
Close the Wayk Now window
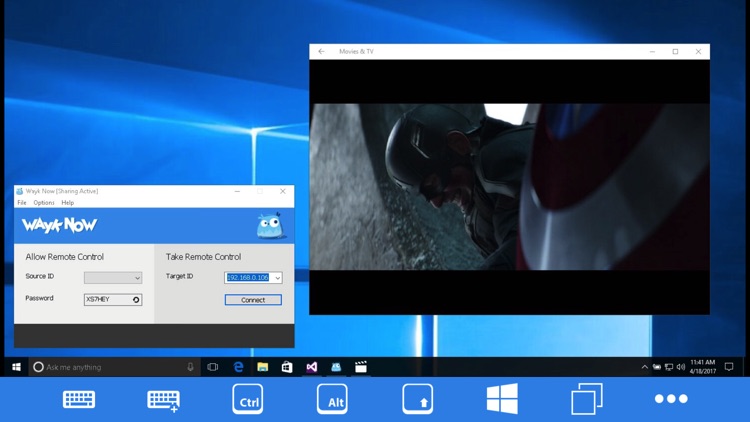pos(283,191)
